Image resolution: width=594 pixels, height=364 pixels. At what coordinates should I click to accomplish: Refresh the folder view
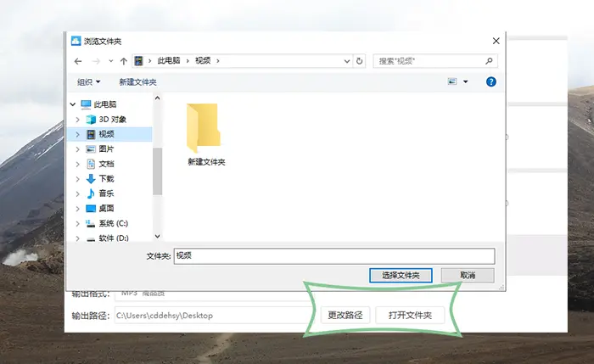[360, 61]
